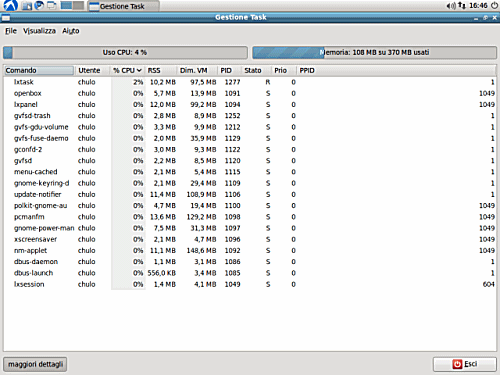Screen dimensions: 500x375
Task: Sort by the Prio column header
Action: tap(284, 70)
